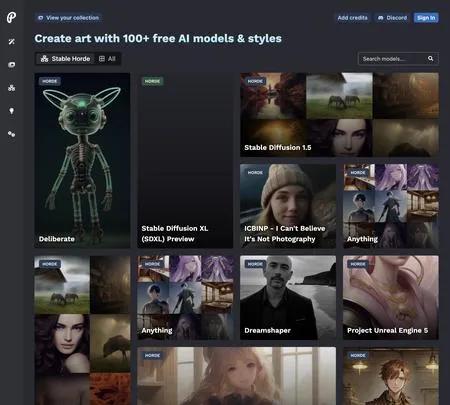Click the collection icon beside View your collection

click(x=41, y=18)
